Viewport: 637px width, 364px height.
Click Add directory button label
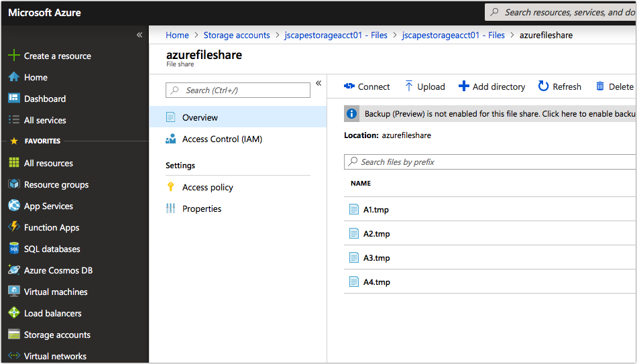pos(498,86)
